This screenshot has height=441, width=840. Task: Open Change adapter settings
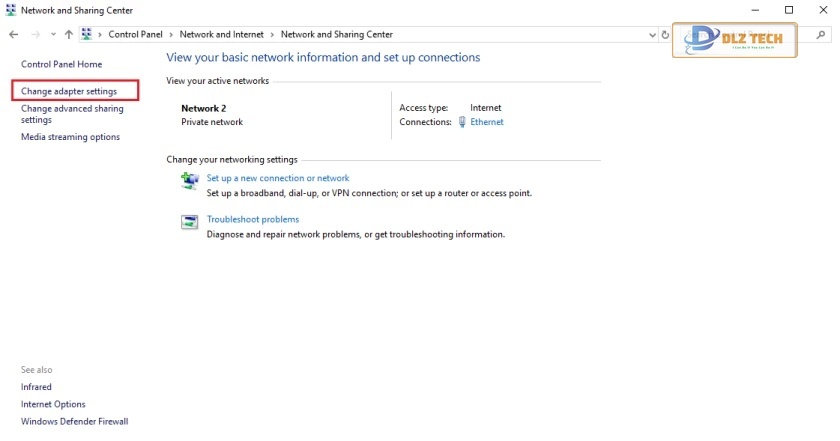(x=69, y=91)
